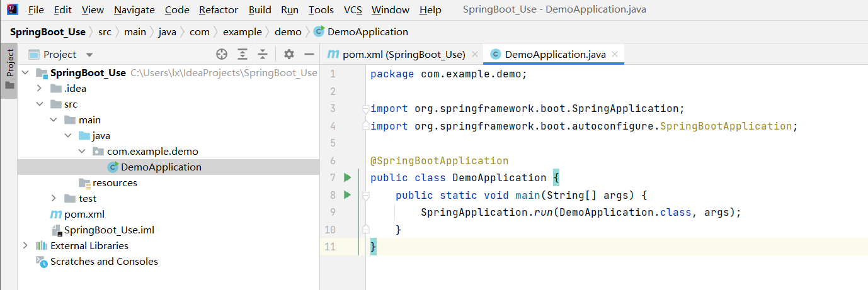The width and height of the screenshot is (868, 290).
Task: Open the Help menu
Action: pos(430,10)
